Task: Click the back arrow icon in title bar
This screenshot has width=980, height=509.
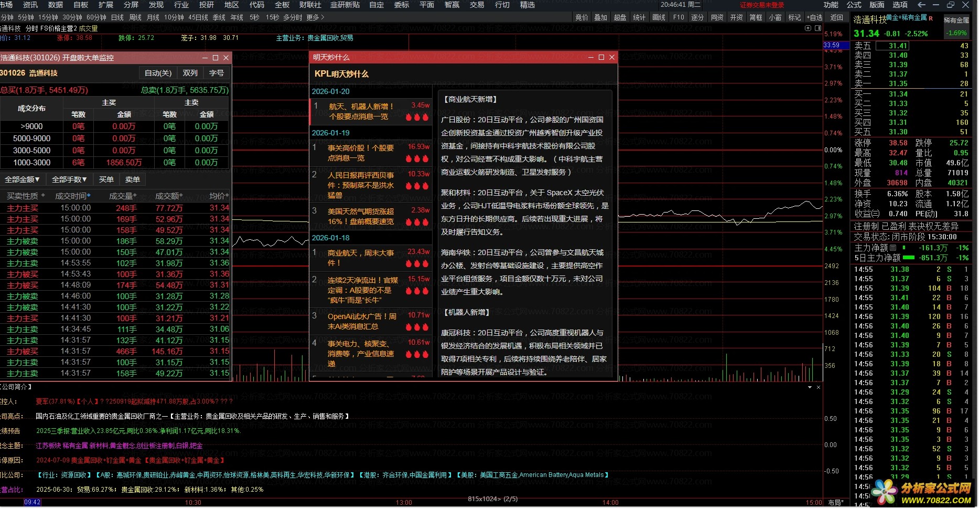Action: point(921,5)
